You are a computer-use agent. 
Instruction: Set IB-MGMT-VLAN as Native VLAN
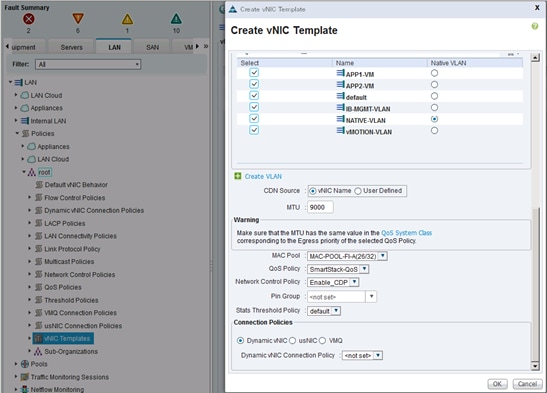(434, 107)
